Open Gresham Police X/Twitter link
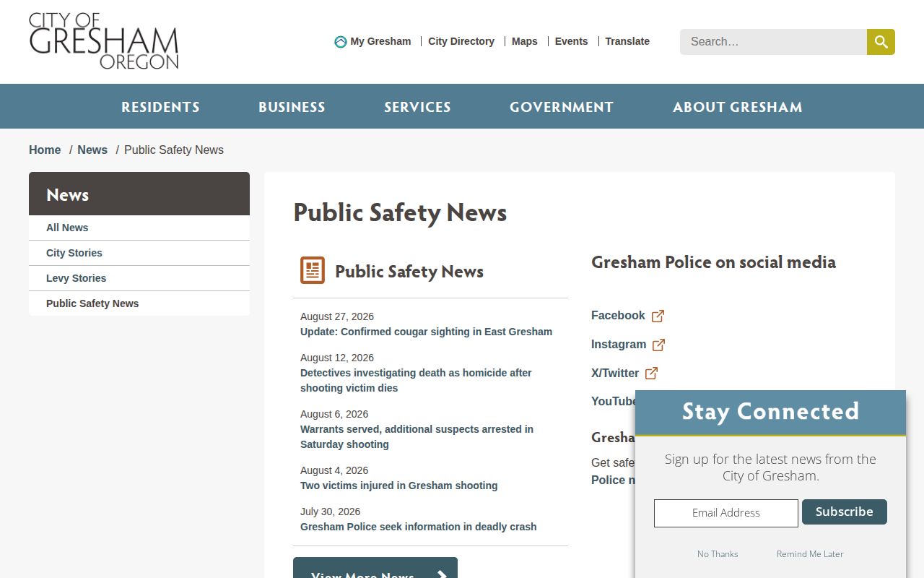Screen dimensions: 924x578 (615, 374)
